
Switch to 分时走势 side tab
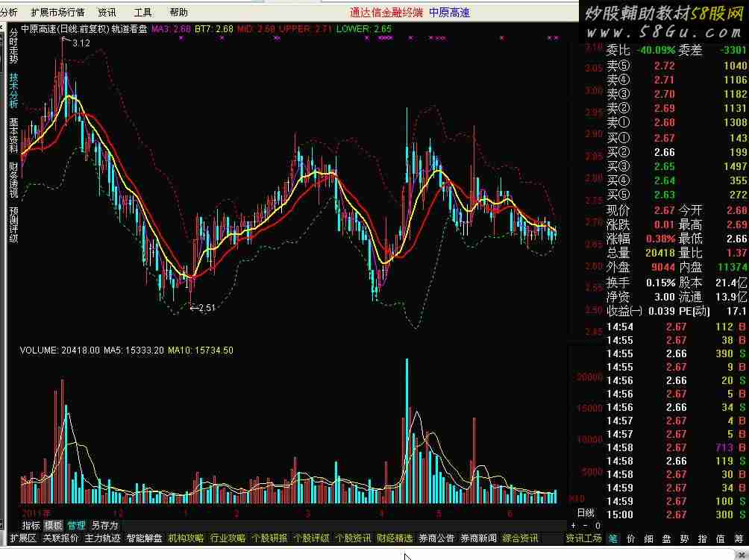pyautogui.click(x=13, y=45)
